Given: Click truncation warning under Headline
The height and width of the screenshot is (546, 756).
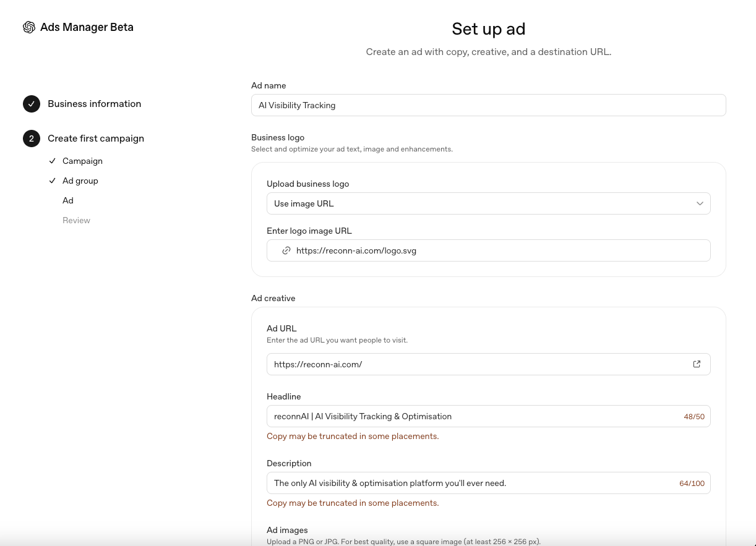Looking at the screenshot, I should point(353,436).
